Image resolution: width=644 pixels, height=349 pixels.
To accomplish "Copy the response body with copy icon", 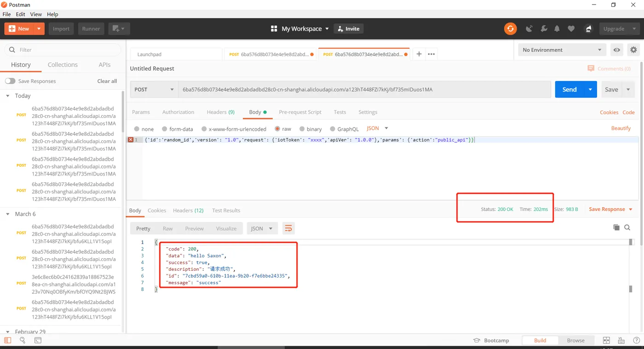I will coord(616,227).
